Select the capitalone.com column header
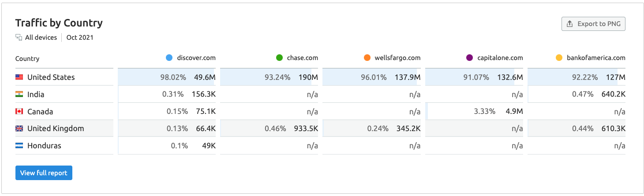Viewport: 644px width, 196px height. pyautogui.click(x=500, y=58)
